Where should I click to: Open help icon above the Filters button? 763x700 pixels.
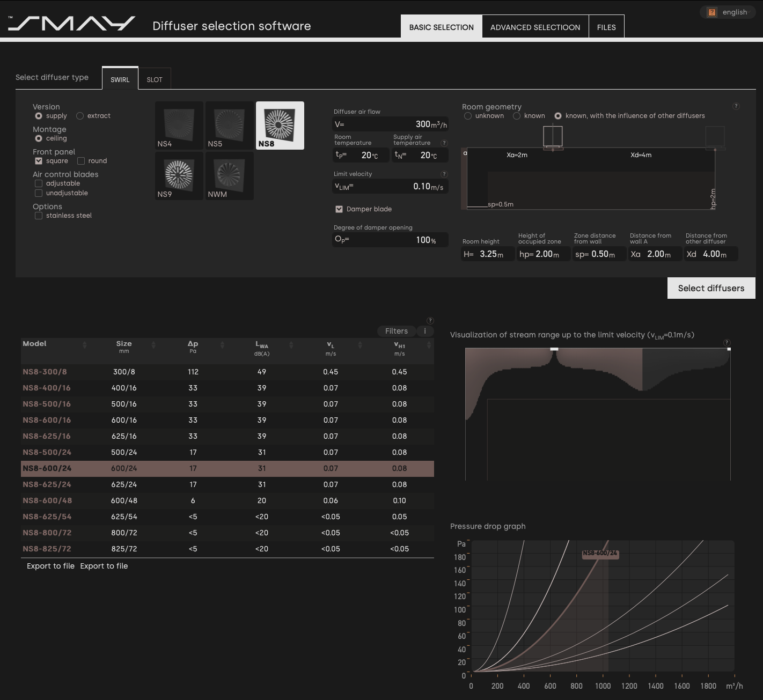tap(430, 321)
